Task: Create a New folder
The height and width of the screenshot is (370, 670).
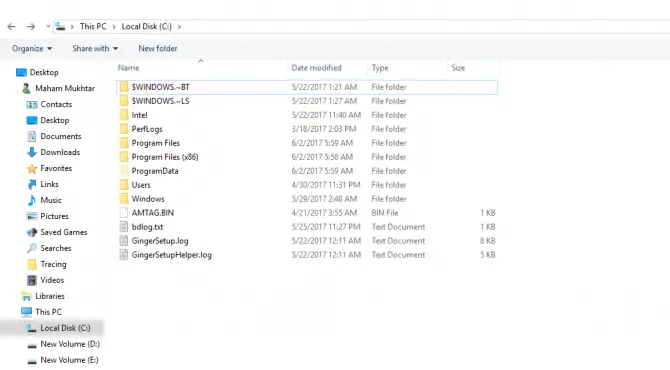Action: pyautogui.click(x=158, y=48)
